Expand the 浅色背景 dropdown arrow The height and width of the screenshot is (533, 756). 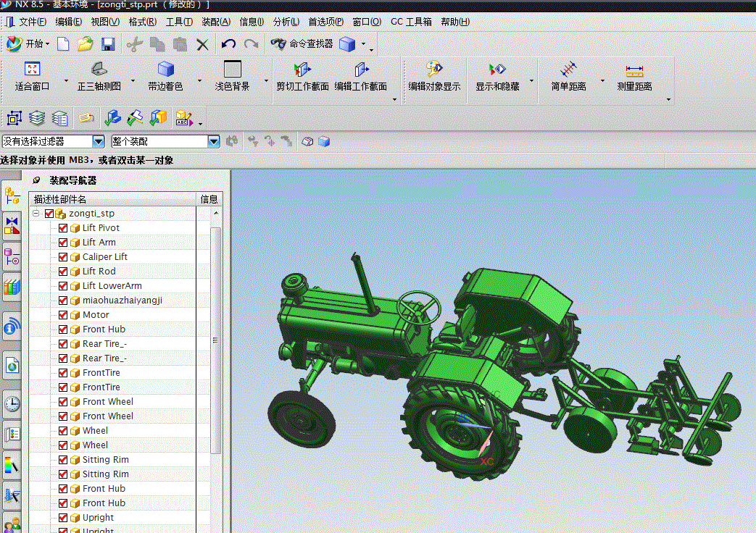[266, 80]
